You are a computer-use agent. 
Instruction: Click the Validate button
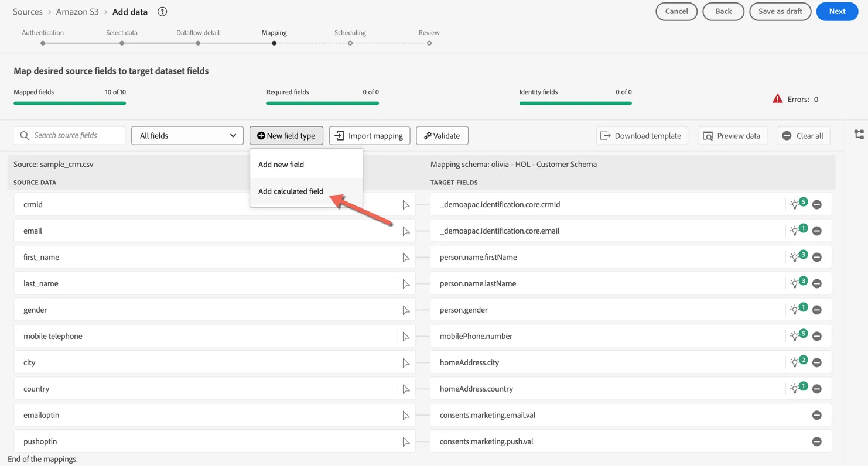pos(442,136)
